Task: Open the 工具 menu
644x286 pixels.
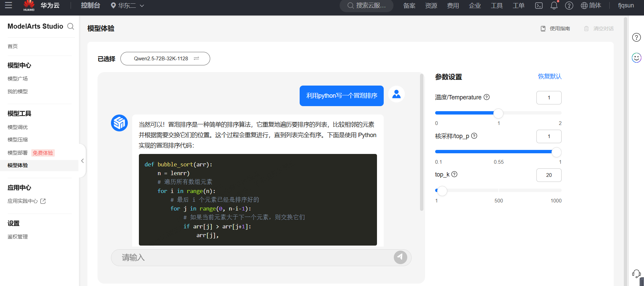Action: 497,5
